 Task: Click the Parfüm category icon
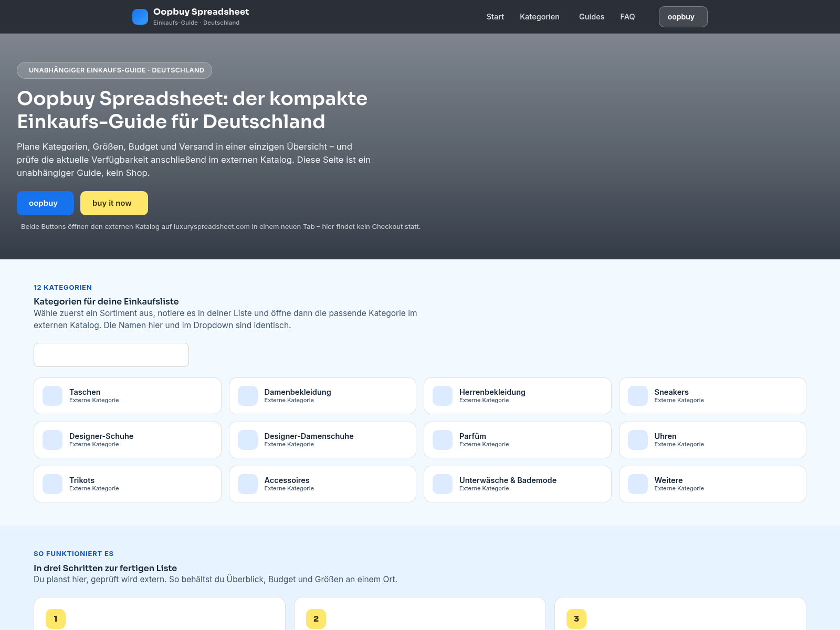coord(443,440)
